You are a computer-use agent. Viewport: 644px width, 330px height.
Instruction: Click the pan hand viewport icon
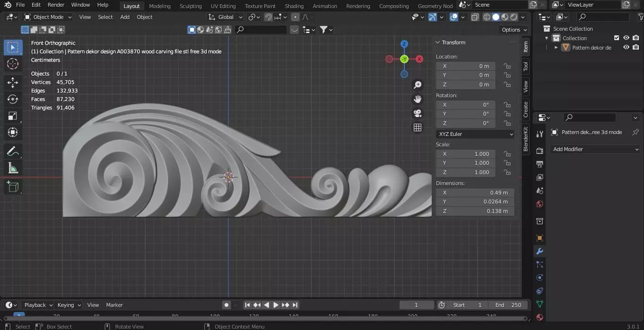(x=418, y=99)
